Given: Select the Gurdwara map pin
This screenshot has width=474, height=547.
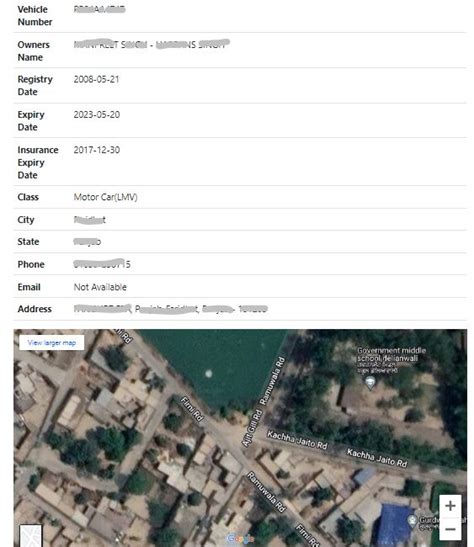Looking at the screenshot, I should tap(412, 521).
